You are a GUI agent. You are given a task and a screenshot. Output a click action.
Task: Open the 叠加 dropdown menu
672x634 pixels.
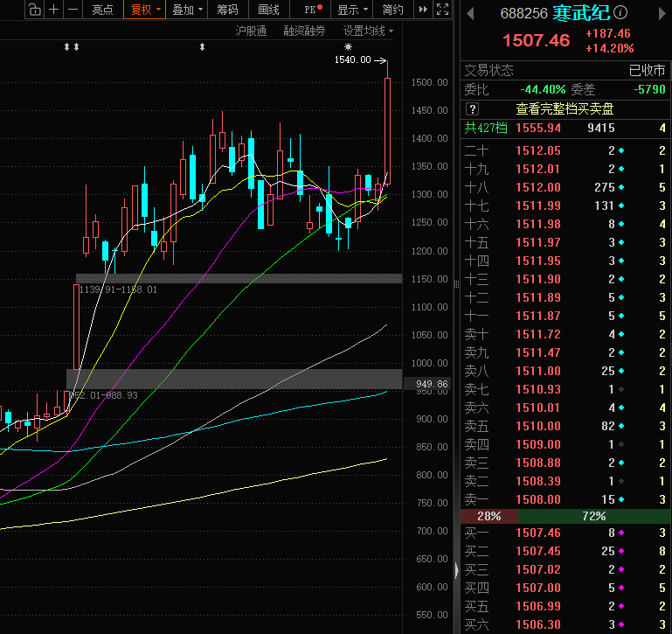(187, 10)
